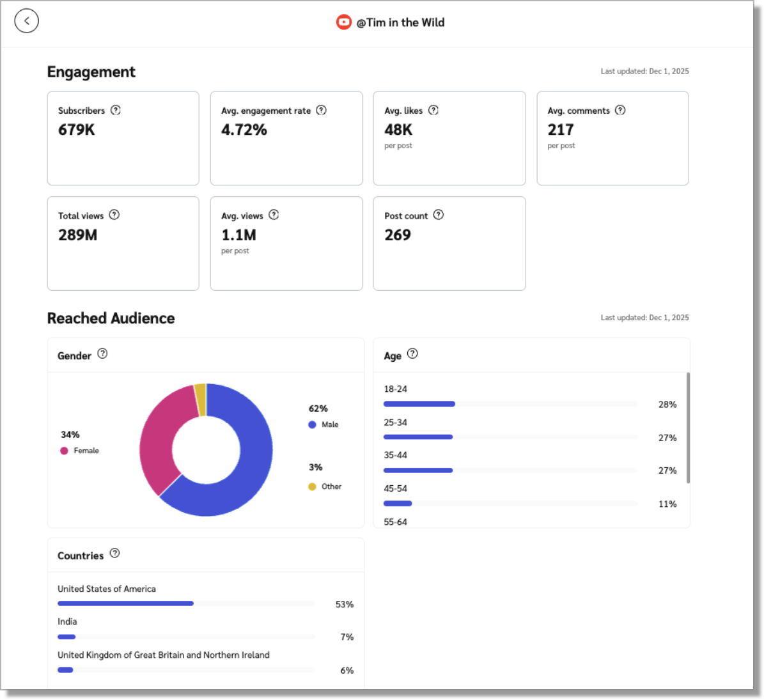The height and width of the screenshot is (700, 764).
Task: Click the pink Female legend dot
Action: tap(64, 451)
